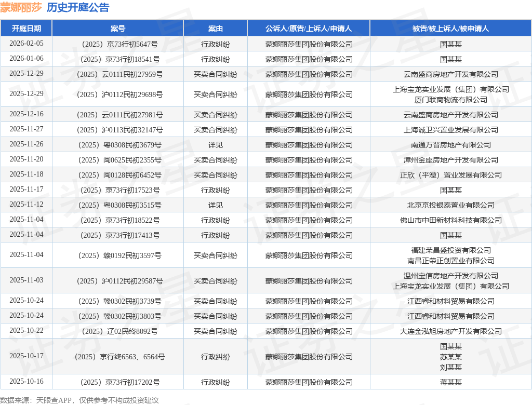Click 买卖合同纠纷 in the 2025-10-22 row
532x405 pixels.
point(216,331)
